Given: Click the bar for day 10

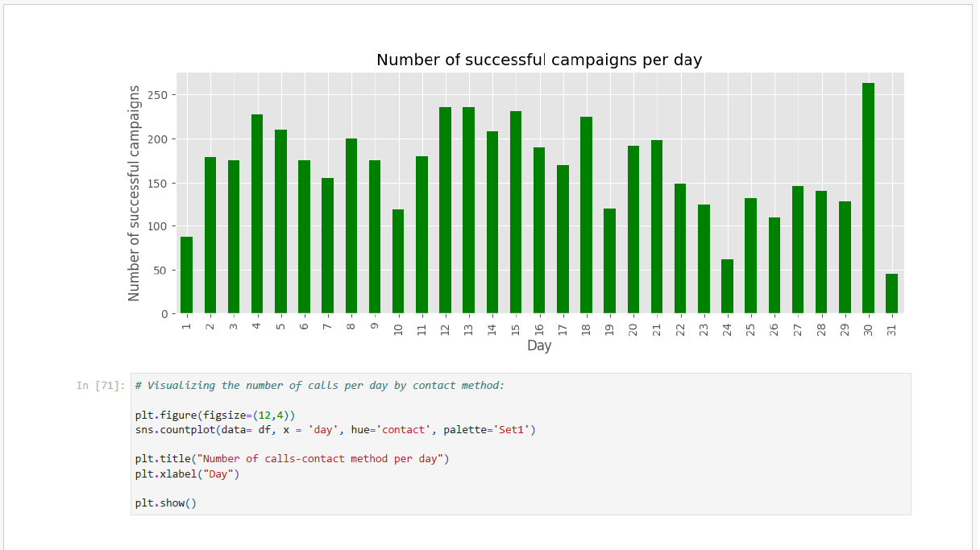Looking at the screenshot, I should tap(398, 262).
